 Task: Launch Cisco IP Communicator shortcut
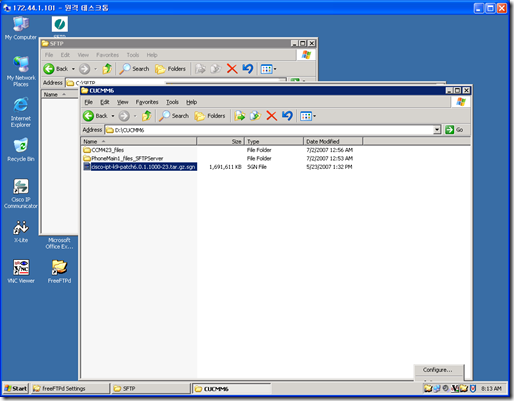point(21,193)
